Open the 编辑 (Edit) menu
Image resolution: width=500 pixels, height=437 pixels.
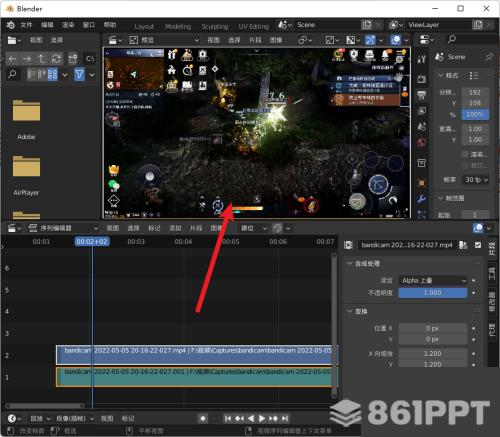coord(47,25)
